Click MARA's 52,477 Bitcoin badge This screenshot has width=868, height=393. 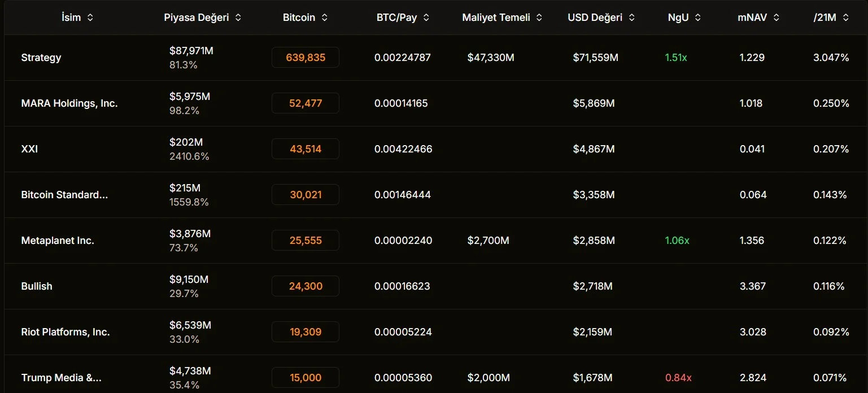(306, 103)
